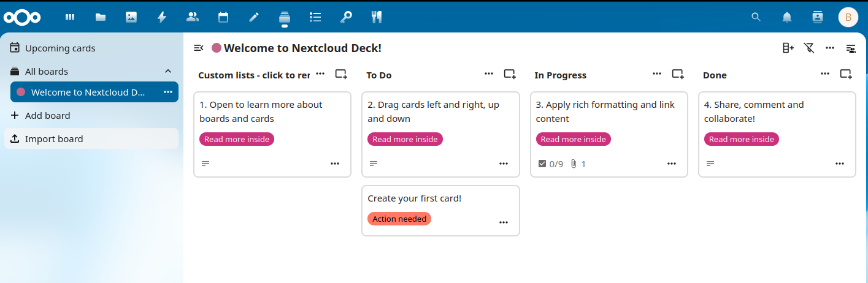Open the Files app folder icon
The width and height of the screenshot is (868, 283).
101,17
